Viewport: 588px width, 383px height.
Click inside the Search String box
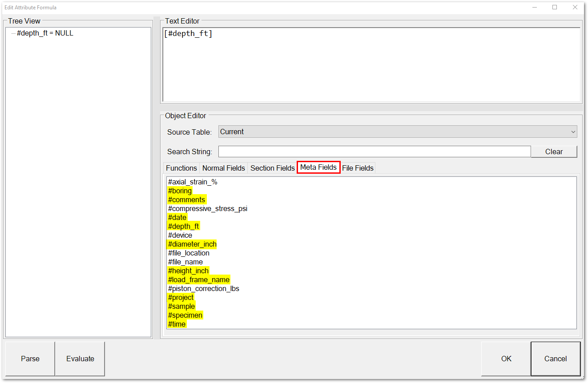click(x=374, y=152)
